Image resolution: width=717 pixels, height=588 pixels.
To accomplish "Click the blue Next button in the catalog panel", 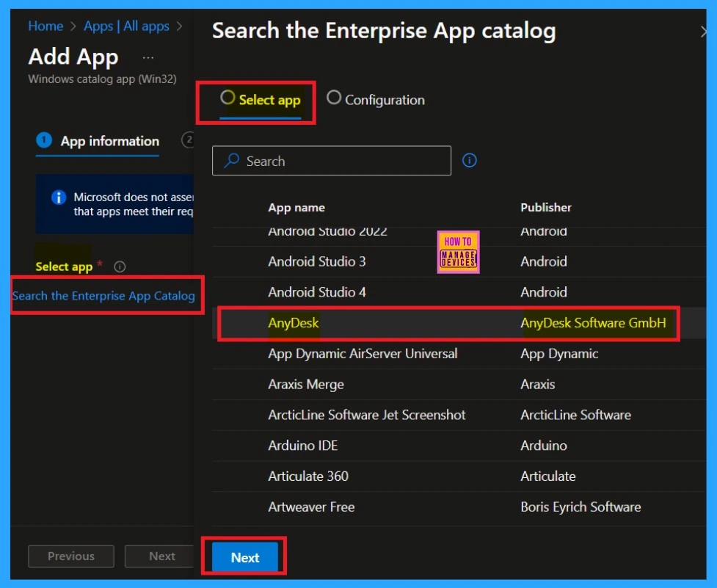I will [245, 557].
